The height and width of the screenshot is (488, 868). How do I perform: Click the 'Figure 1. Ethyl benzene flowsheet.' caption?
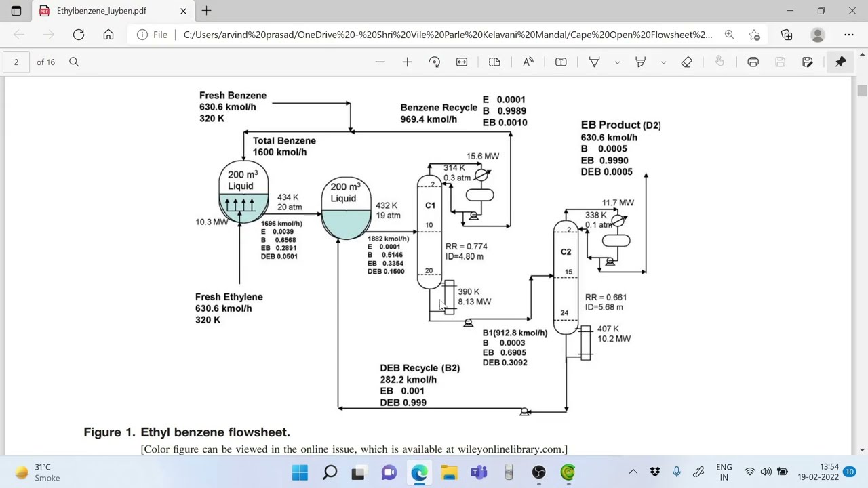[x=186, y=432]
